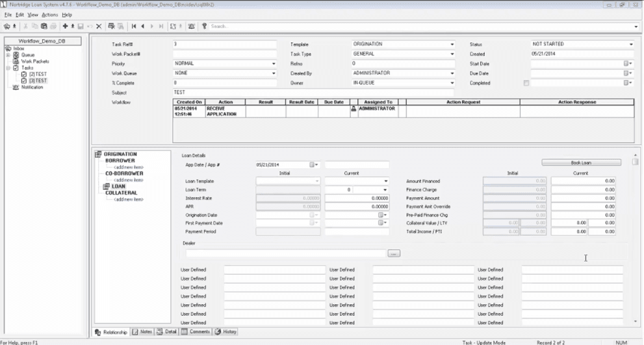Click the Refresh toolbar icon

pos(173,26)
